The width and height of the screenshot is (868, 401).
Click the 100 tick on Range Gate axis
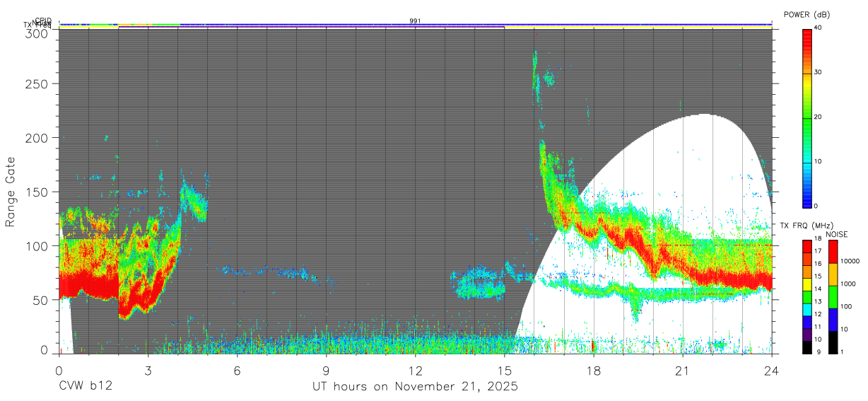(x=38, y=245)
